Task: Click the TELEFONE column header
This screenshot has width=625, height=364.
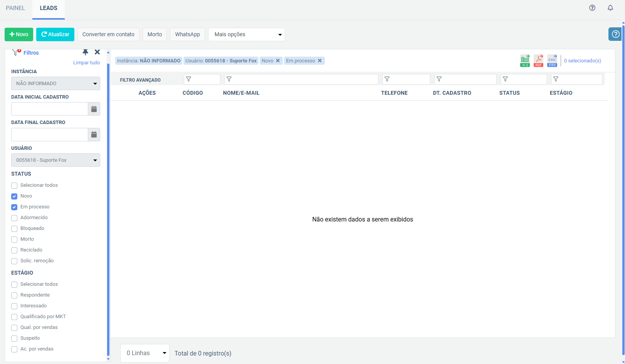Action: click(394, 93)
